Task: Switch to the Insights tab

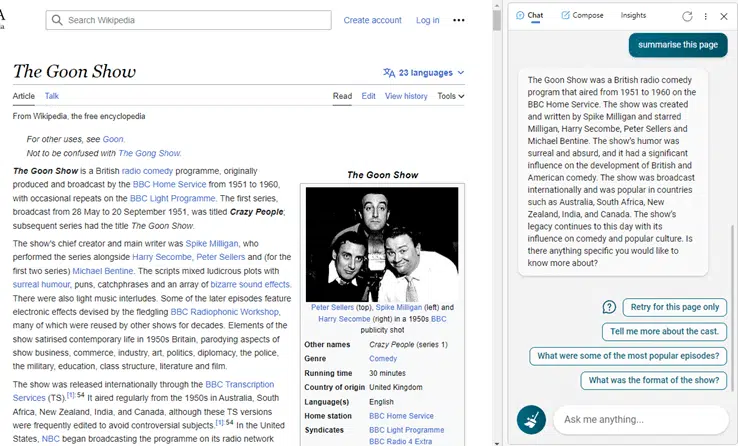Action: (633, 16)
